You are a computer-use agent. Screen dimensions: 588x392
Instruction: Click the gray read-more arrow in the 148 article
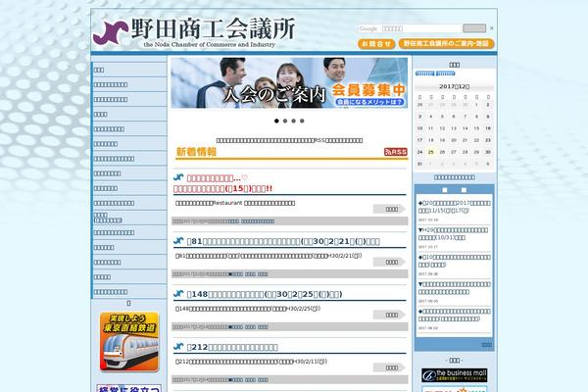(x=389, y=315)
